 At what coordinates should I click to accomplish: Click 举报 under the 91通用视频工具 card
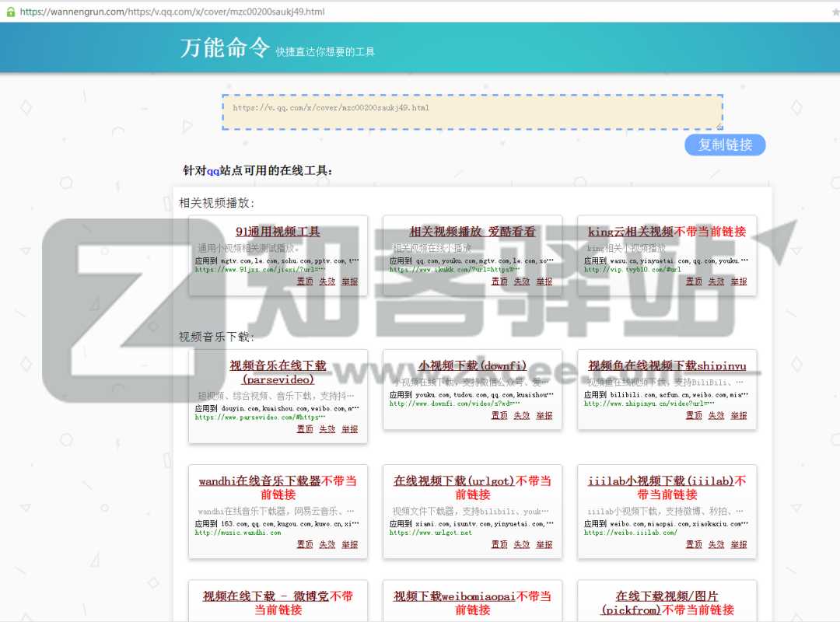(348, 281)
